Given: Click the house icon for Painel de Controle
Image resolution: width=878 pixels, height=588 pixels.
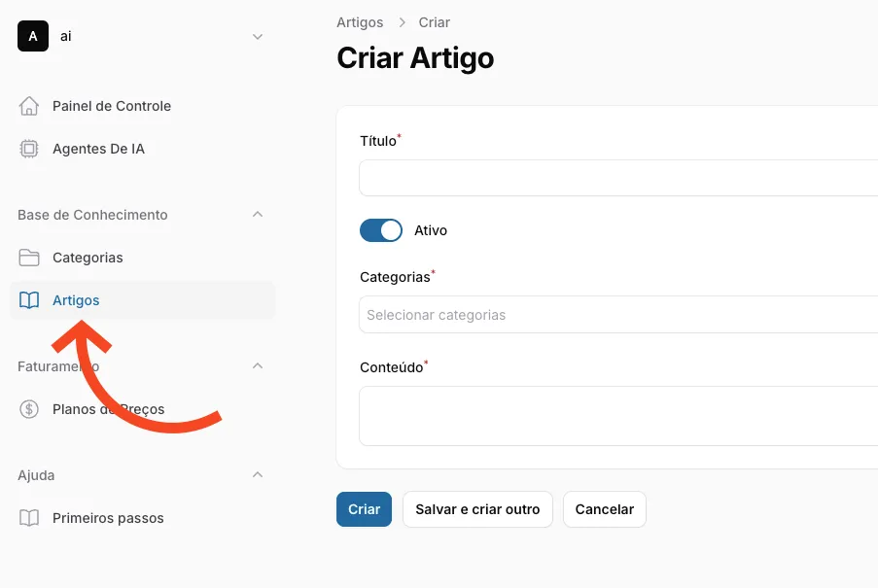Looking at the screenshot, I should (29, 106).
